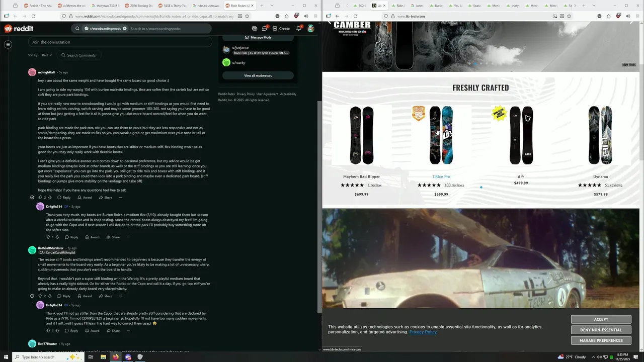This screenshot has height=362, width=644.
Task: Open Firefox menu in Lib Tech window
Action: pos(636,16)
